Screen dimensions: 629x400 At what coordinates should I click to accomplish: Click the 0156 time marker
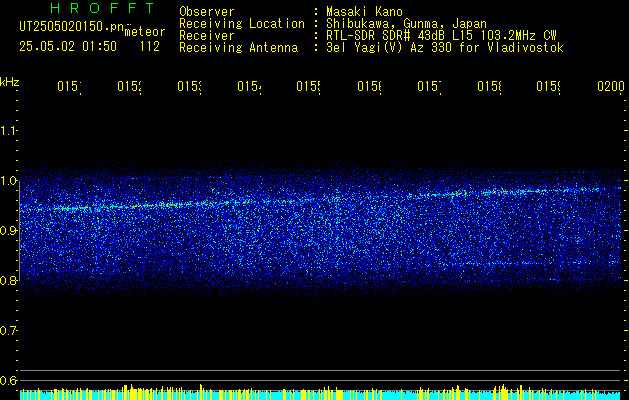[369, 87]
